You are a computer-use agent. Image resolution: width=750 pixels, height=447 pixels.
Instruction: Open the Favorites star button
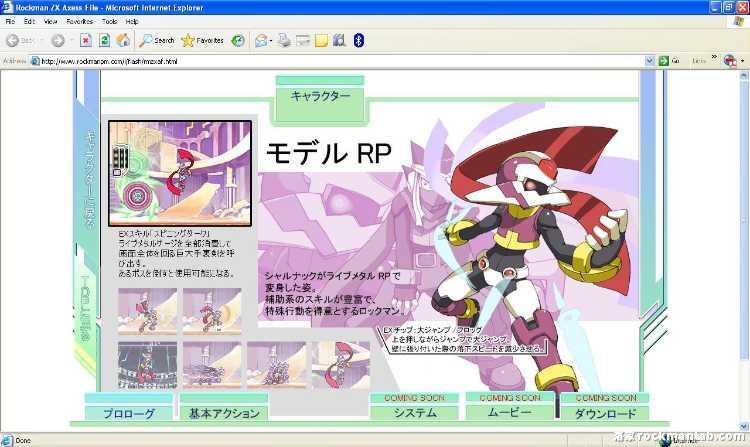[202, 41]
